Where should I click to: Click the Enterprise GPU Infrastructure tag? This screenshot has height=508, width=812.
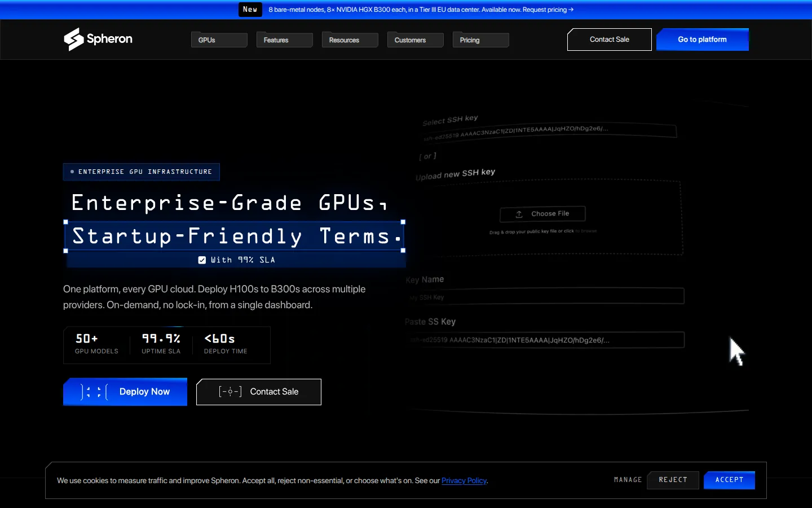click(x=142, y=172)
